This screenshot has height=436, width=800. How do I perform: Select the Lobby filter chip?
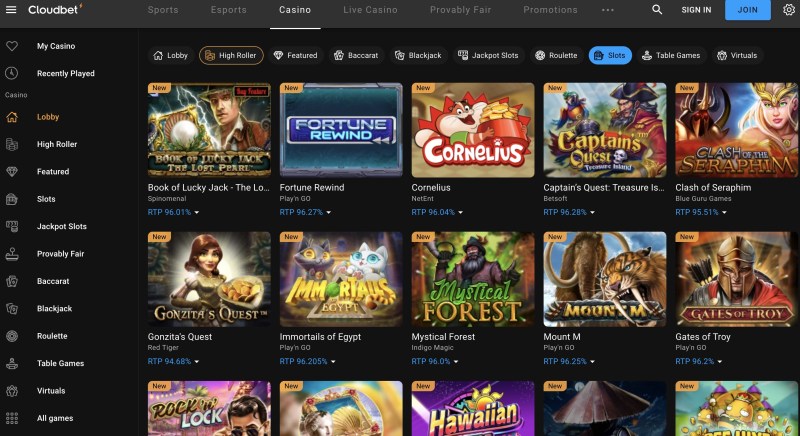[x=170, y=56]
